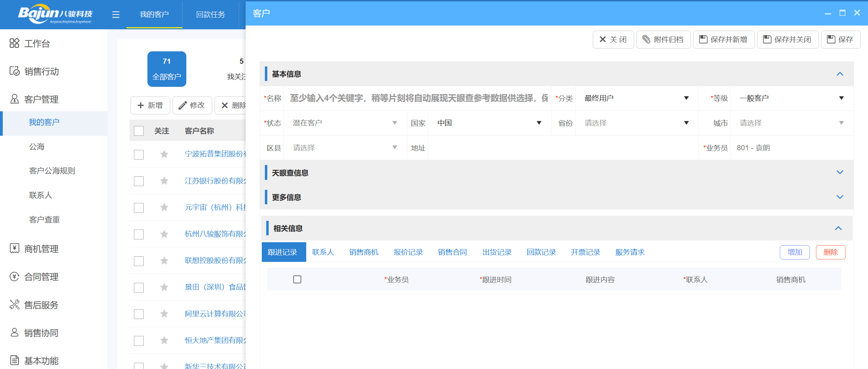Star the 宁波拓普集团 customer as favorite

(x=164, y=155)
